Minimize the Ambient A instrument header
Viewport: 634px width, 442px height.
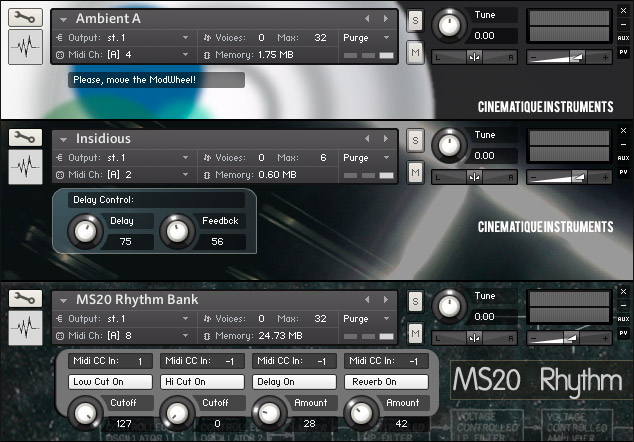coord(623,24)
